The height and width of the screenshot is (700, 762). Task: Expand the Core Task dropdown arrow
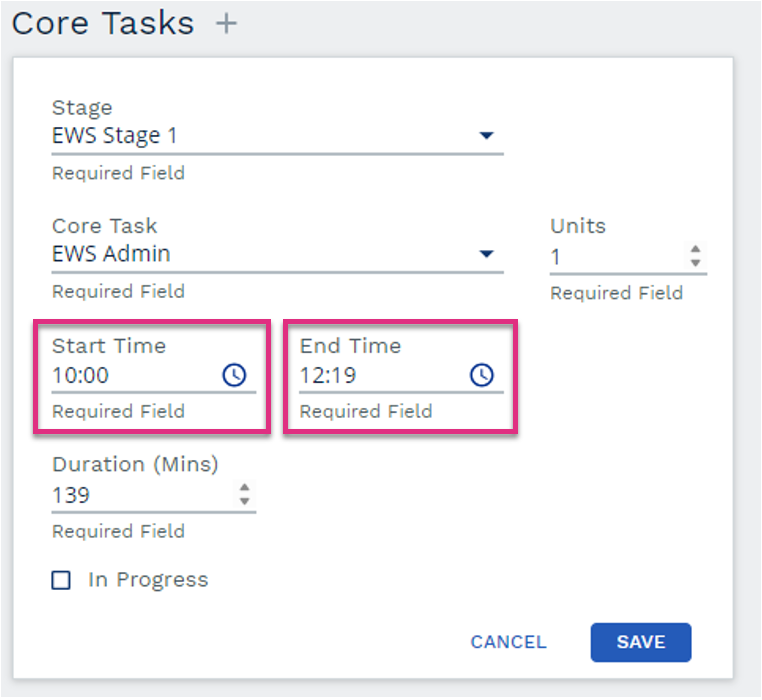[x=486, y=253]
